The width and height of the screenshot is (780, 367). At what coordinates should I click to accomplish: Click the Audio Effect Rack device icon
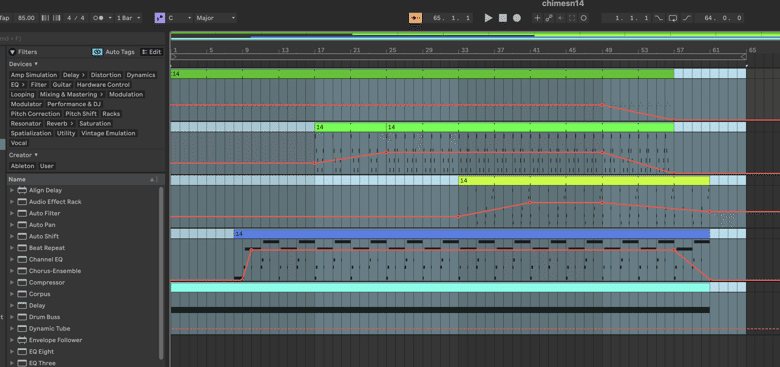click(x=22, y=202)
